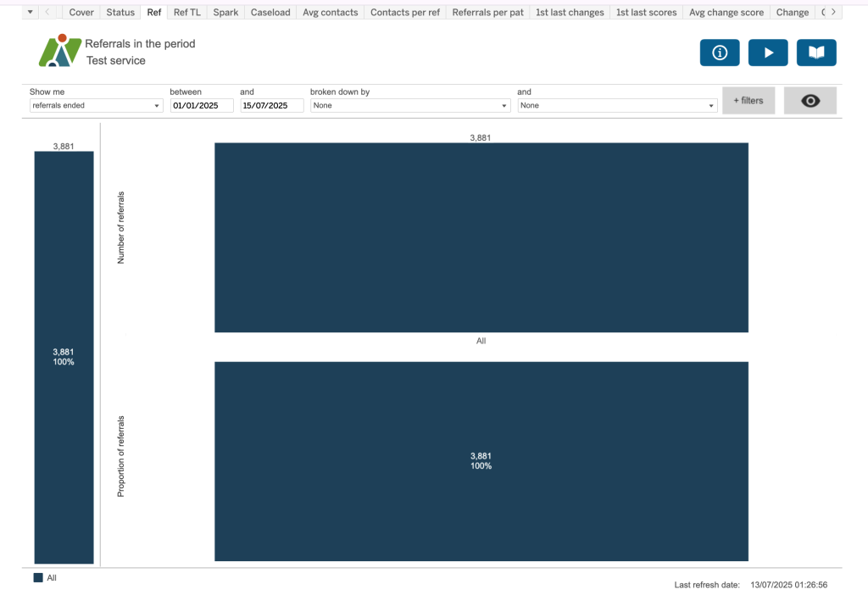Click the service logo icon
The width and height of the screenshot is (868, 601).
[x=59, y=51]
